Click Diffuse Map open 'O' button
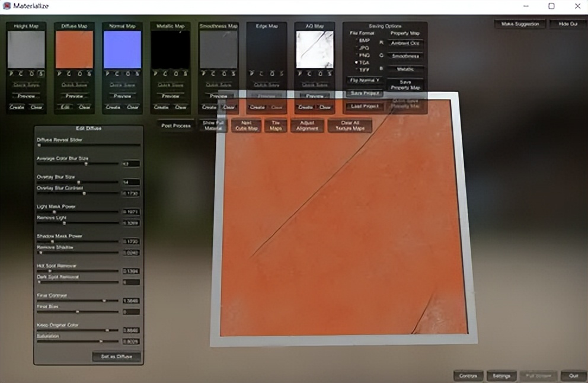 (x=79, y=74)
